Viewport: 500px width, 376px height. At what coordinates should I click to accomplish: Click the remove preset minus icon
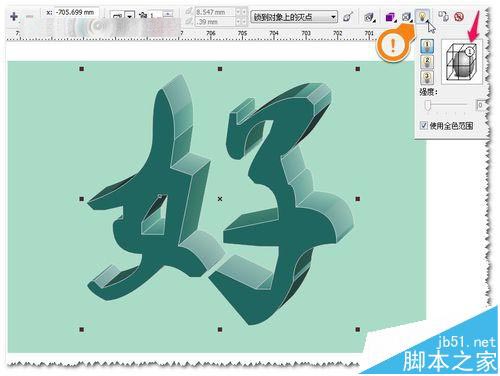tap(30, 16)
